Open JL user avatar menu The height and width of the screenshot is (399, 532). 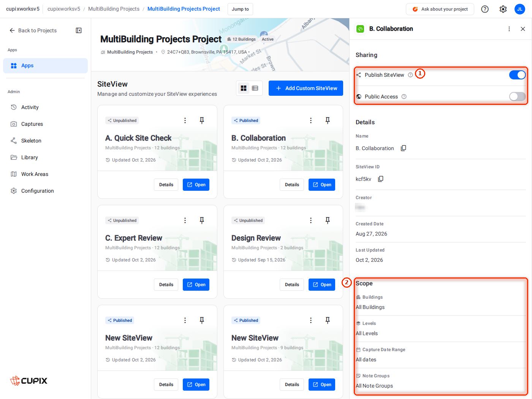520,9
